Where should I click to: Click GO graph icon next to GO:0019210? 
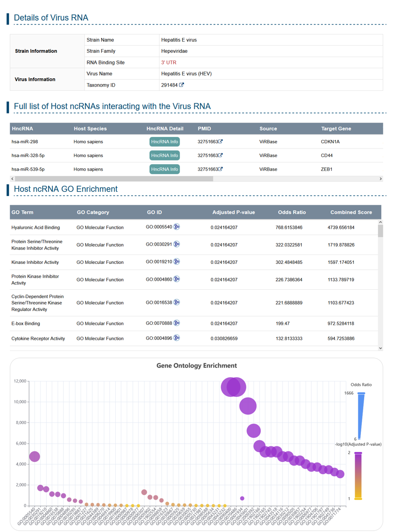[x=176, y=262]
